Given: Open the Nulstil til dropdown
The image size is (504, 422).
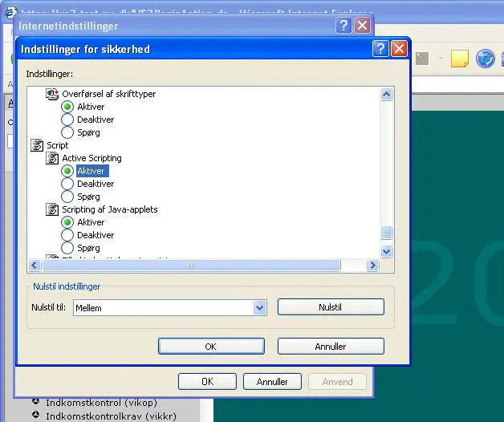Looking at the screenshot, I should pyautogui.click(x=259, y=307).
